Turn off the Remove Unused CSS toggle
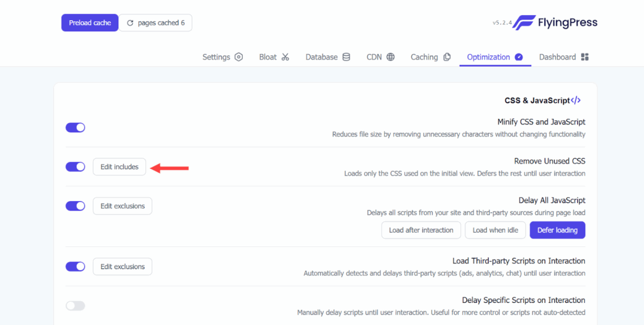Image resolution: width=644 pixels, height=325 pixels. [x=75, y=167]
